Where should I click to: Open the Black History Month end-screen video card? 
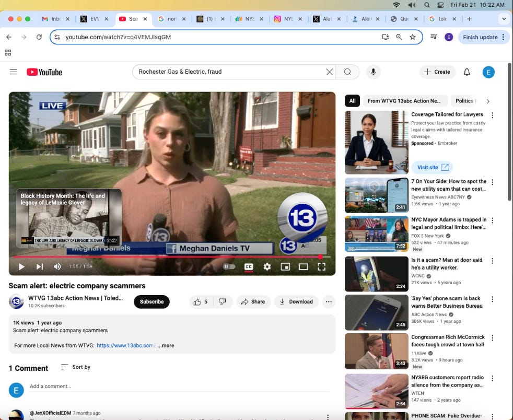click(69, 218)
